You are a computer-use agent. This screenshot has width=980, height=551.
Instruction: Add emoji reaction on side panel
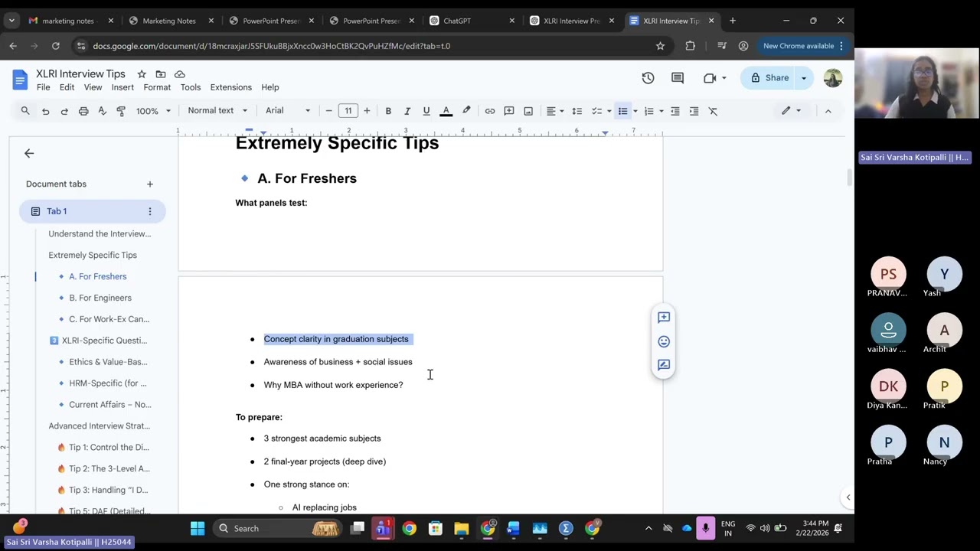coord(664,341)
